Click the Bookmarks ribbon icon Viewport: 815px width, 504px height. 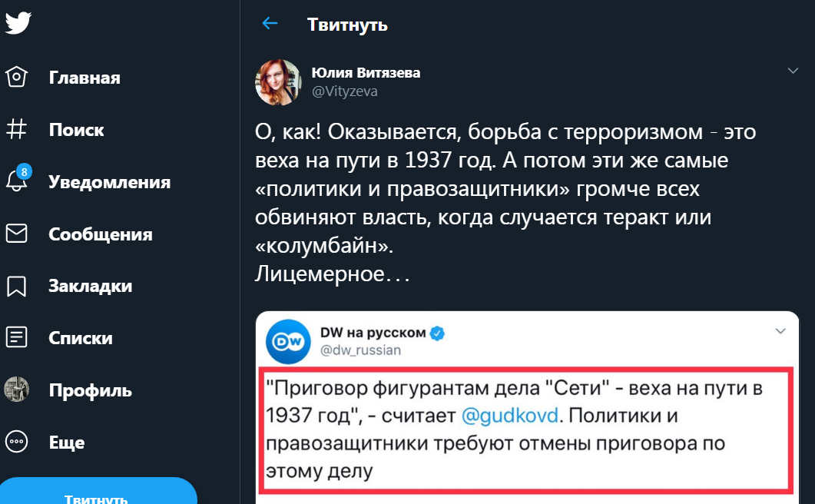[17, 286]
